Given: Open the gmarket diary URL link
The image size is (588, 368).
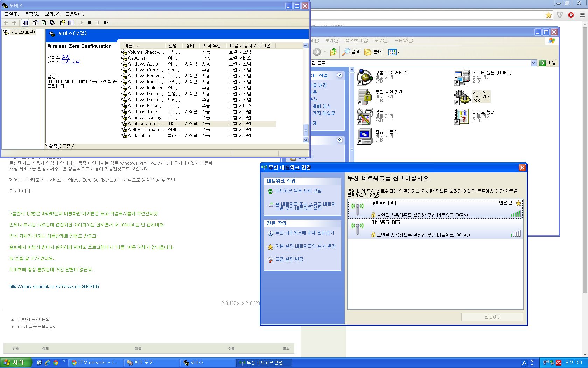Looking at the screenshot, I should [x=54, y=287].
